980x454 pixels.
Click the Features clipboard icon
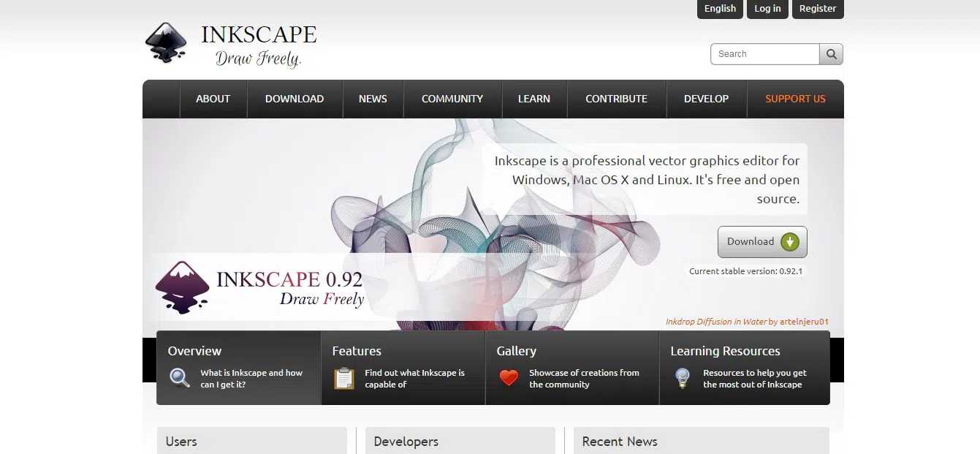pyautogui.click(x=344, y=378)
